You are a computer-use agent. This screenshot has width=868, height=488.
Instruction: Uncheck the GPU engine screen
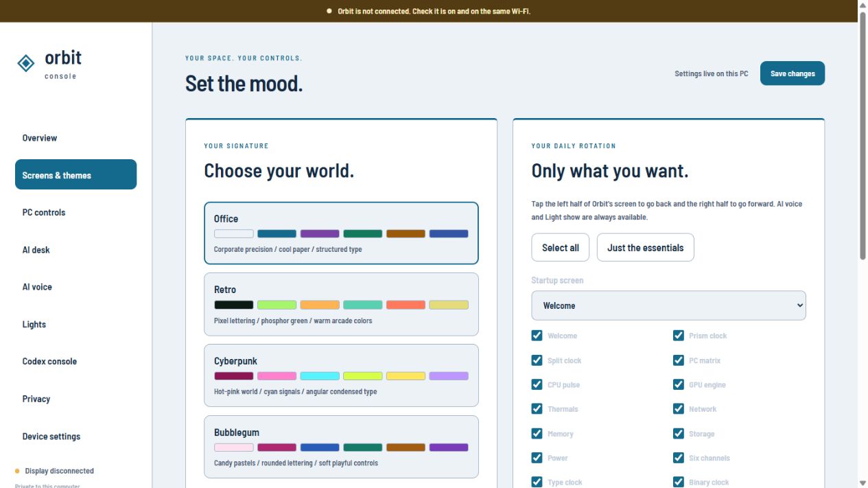[x=678, y=384]
